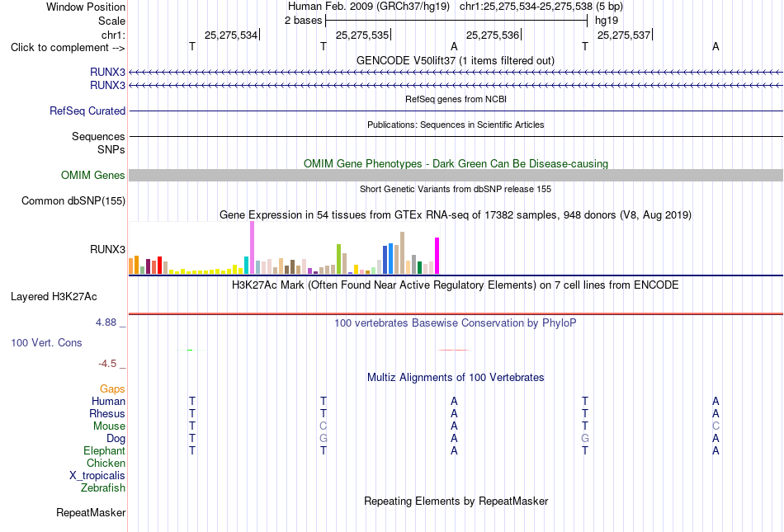784x532 pixels.
Task: Click the Rhesus species label
Action: click(x=107, y=413)
